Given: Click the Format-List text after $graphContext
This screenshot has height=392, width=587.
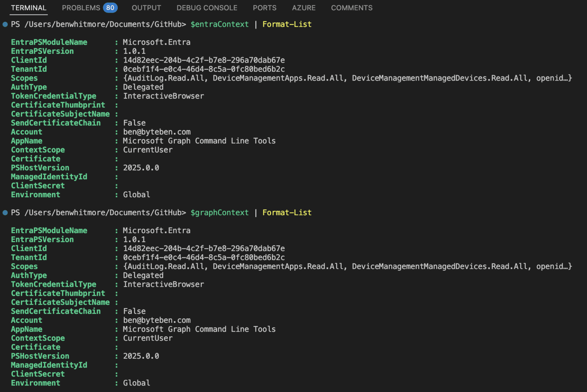Looking at the screenshot, I should click(287, 212).
